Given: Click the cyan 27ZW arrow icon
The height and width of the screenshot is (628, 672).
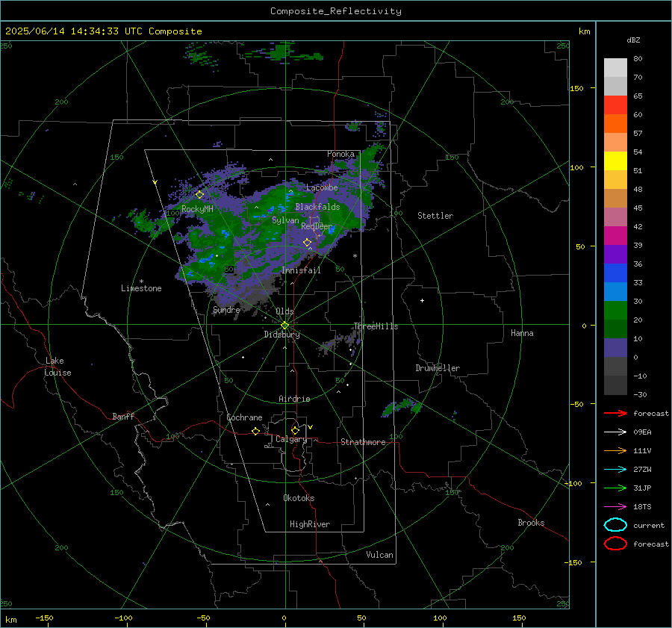Looking at the screenshot, I should [615, 470].
